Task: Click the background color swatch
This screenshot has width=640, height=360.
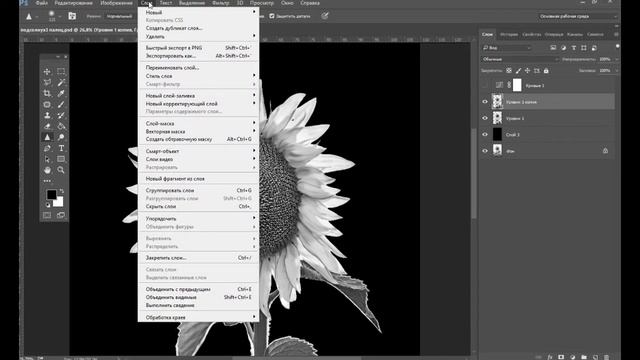Action: pos(60,202)
